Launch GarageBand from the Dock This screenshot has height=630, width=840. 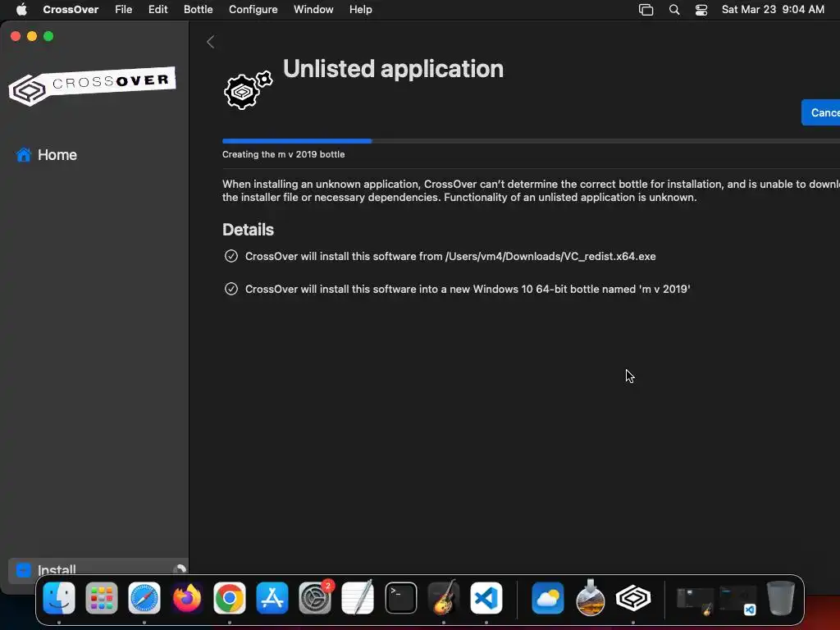coord(444,598)
